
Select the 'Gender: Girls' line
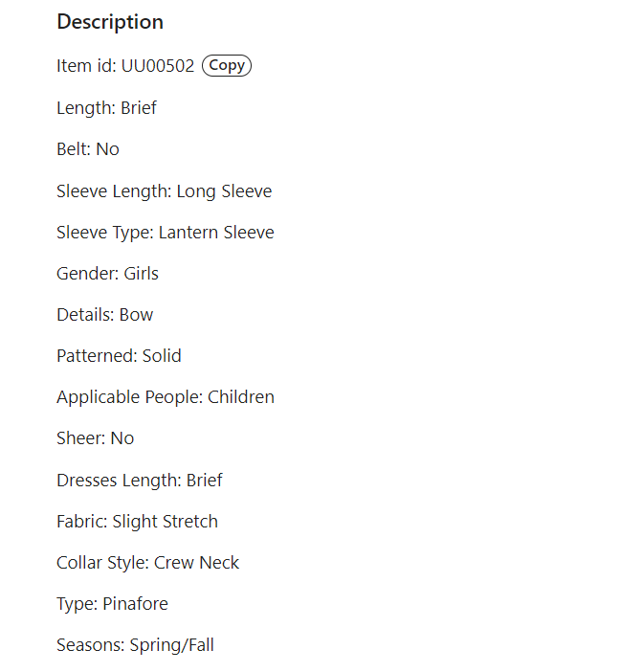(x=107, y=274)
